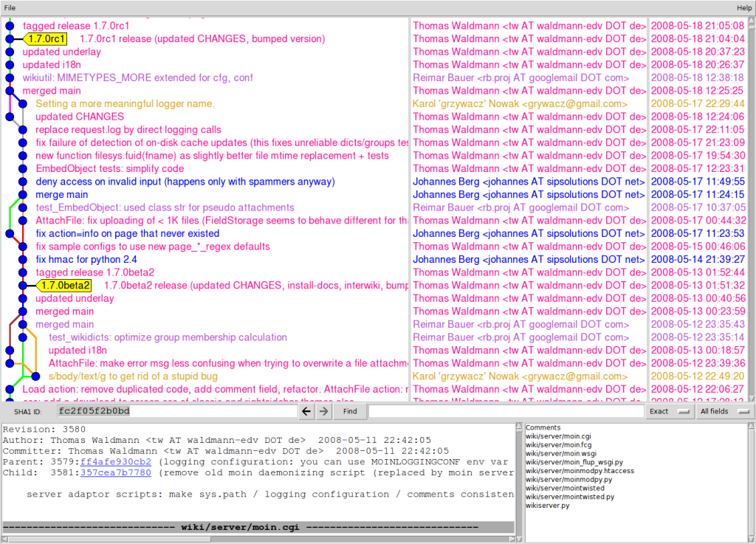
Task: Click the 1.7.0beta2 tag label
Action: pos(65,286)
